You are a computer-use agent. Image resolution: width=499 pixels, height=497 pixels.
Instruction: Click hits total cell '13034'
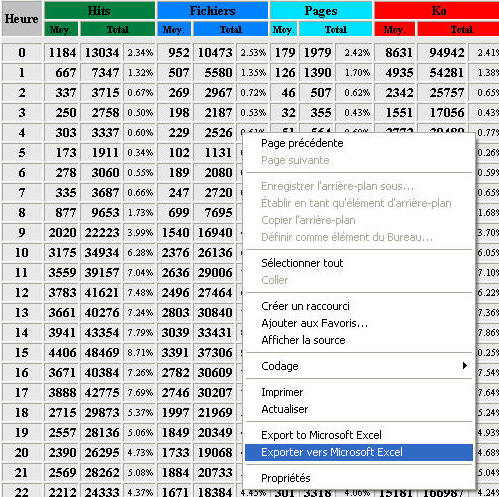point(101,53)
